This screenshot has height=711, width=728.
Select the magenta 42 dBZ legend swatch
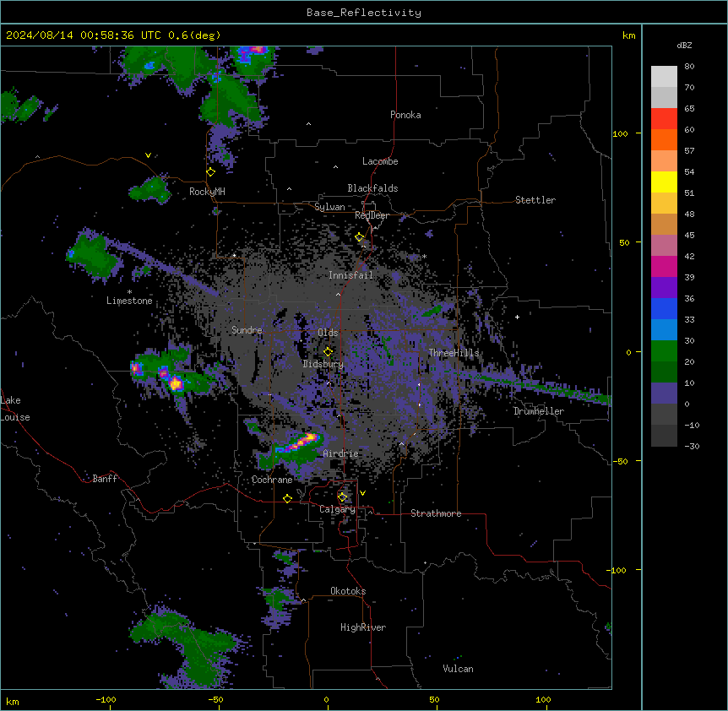pos(664,266)
